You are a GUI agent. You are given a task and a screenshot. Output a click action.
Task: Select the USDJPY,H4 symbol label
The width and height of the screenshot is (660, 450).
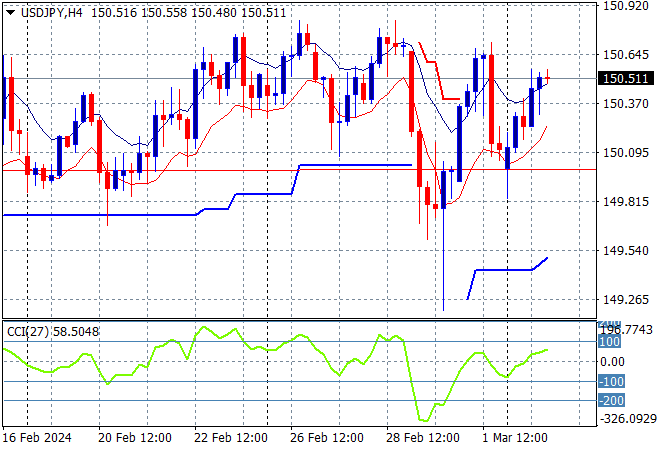[52, 13]
